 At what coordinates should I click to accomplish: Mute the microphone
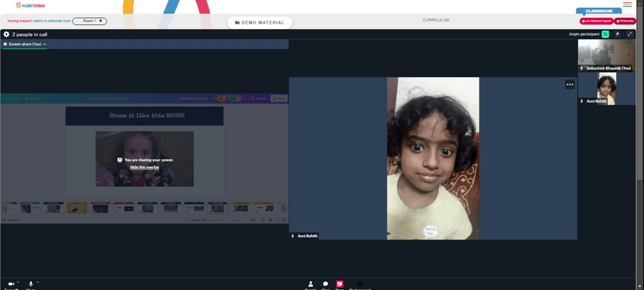coord(31,285)
